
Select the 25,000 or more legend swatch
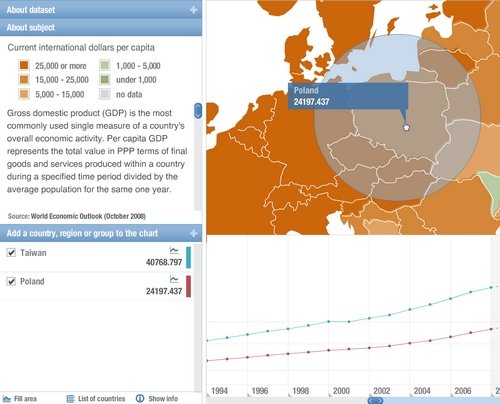[24, 65]
